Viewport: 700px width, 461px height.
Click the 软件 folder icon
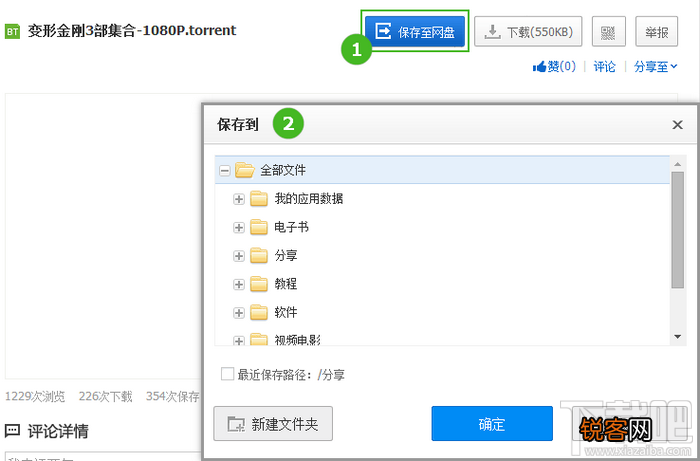tap(259, 312)
